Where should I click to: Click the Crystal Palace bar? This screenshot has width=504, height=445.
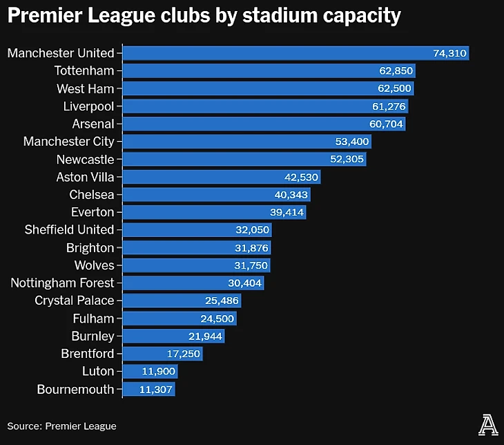(182, 301)
